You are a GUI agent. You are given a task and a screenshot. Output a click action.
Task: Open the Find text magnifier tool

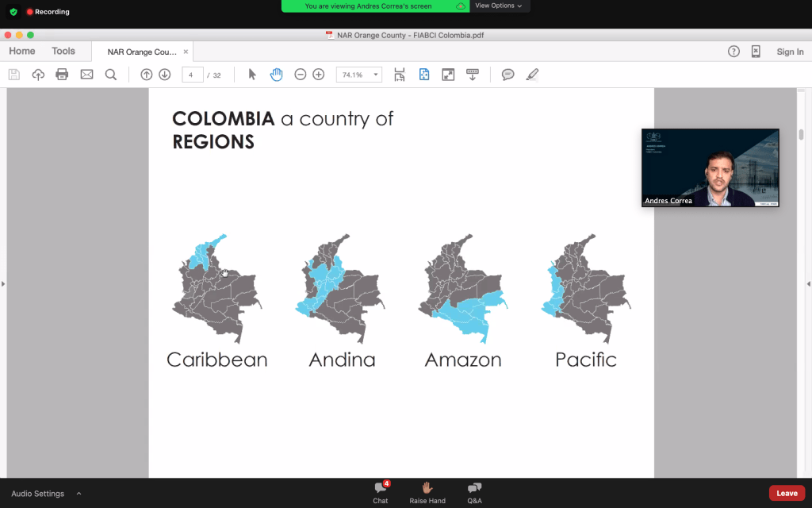tap(111, 75)
